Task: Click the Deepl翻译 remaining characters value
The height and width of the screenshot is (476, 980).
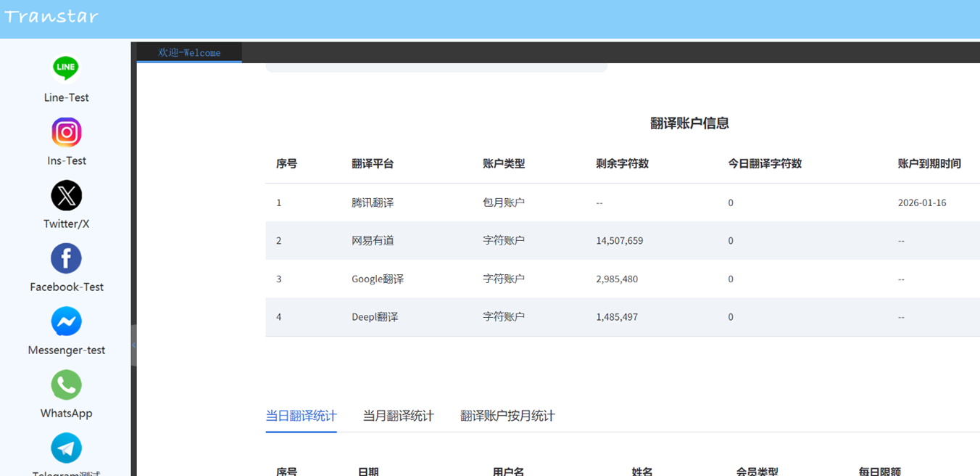Action: 617,316
